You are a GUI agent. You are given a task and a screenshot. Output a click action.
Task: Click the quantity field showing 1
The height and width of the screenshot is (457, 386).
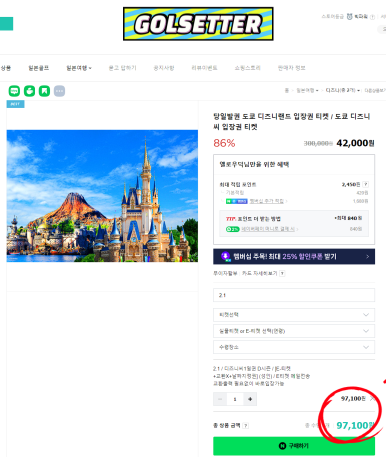coord(235,399)
